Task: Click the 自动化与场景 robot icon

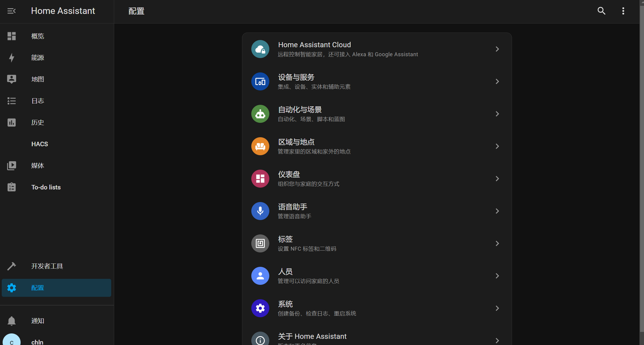Action: (x=260, y=114)
